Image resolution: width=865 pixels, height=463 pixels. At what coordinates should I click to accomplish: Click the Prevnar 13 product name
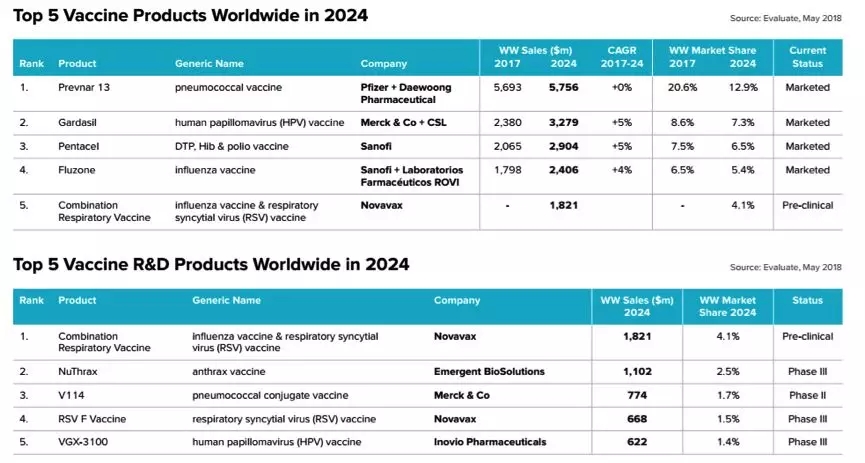(x=84, y=88)
